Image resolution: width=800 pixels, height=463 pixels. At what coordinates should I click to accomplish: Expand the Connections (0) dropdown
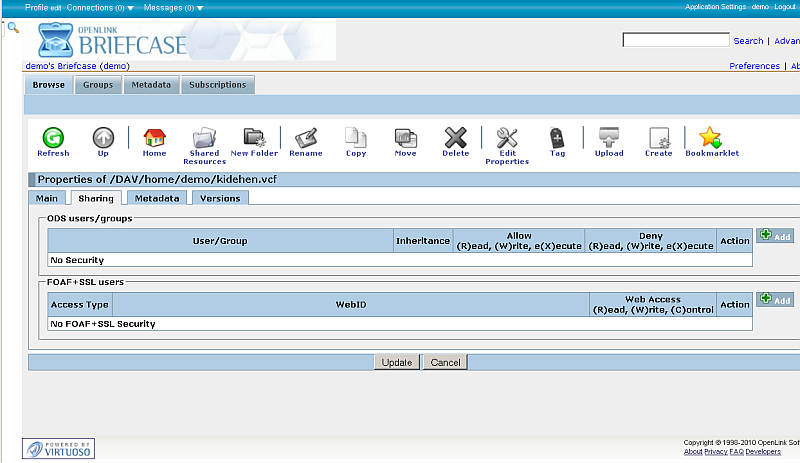click(x=100, y=8)
